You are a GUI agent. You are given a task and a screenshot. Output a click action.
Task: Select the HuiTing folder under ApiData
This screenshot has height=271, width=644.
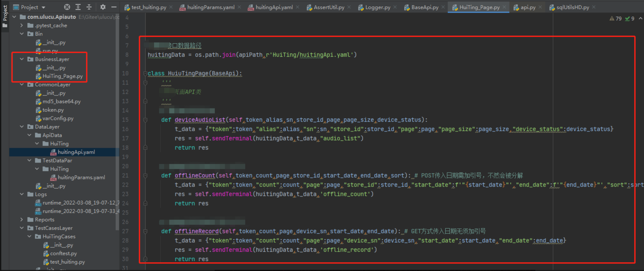coord(59,144)
